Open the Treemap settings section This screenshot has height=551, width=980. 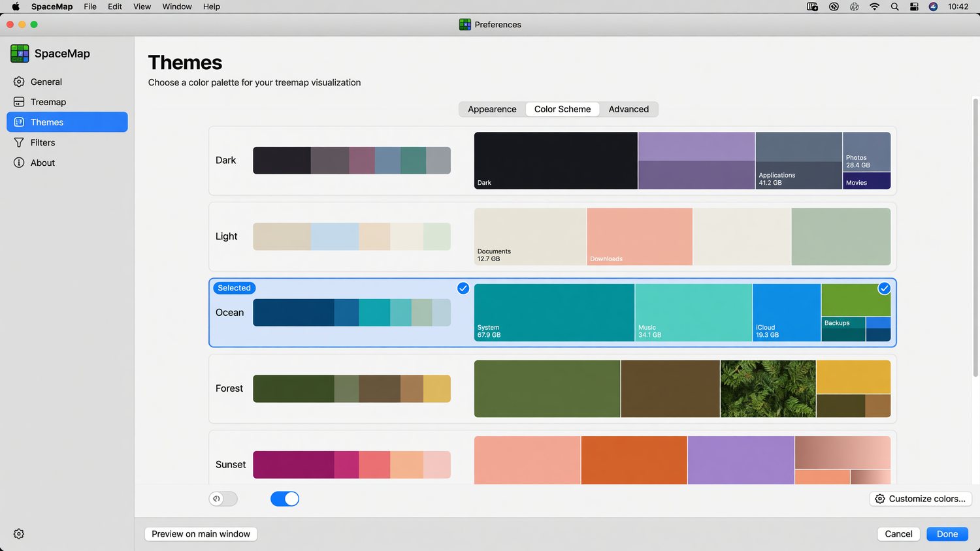67,102
